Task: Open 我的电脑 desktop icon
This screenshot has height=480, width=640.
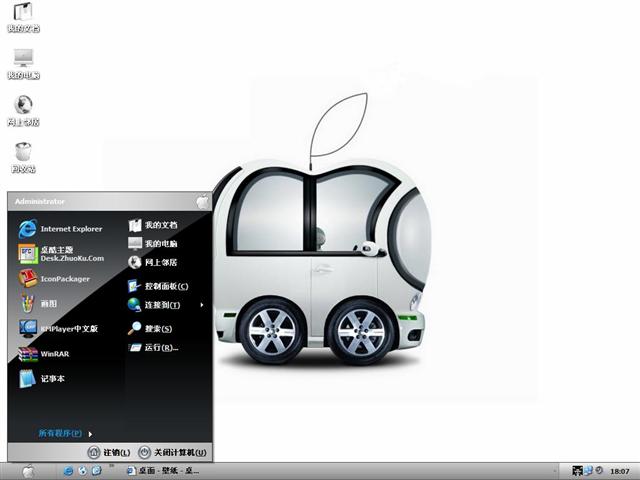Action: click(23, 62)
